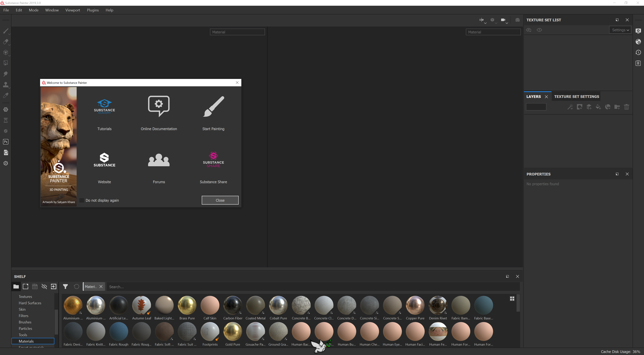Check the Do not display again box
This screenshot has width=644, height=355.
point(82,200)
